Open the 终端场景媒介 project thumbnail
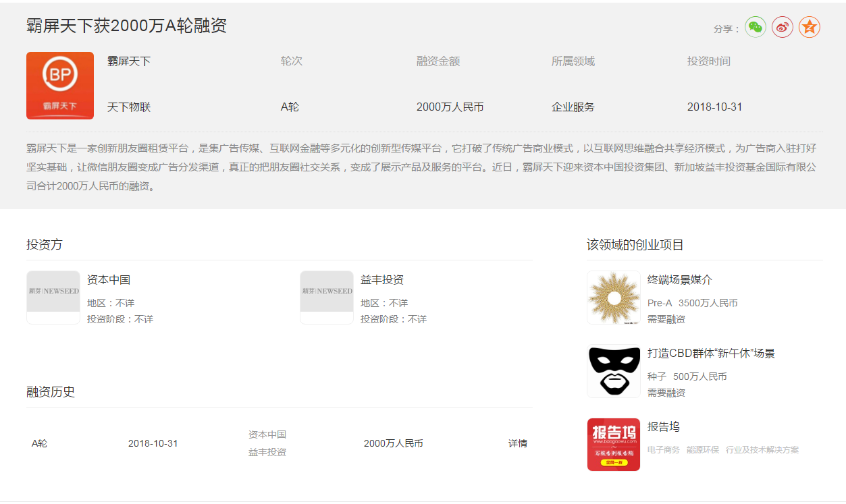 pos(613,298)
